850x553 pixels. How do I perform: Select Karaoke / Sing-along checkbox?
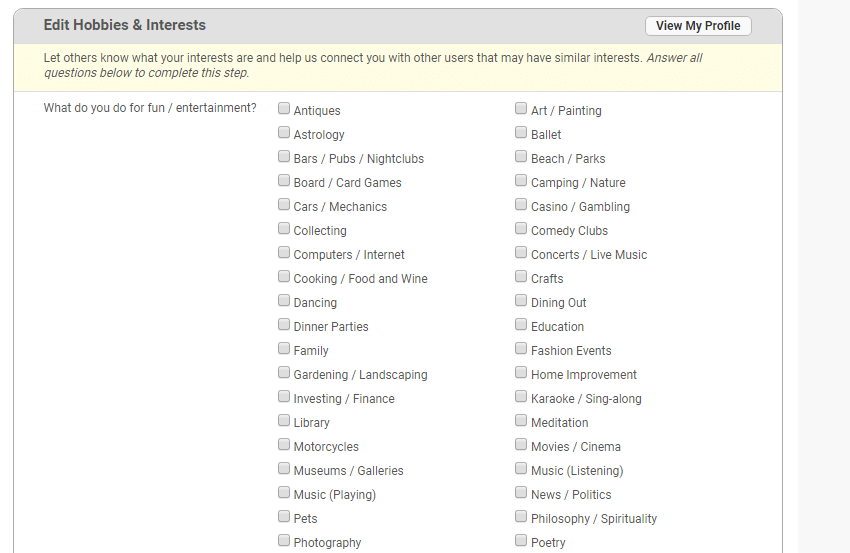(521, 397)
